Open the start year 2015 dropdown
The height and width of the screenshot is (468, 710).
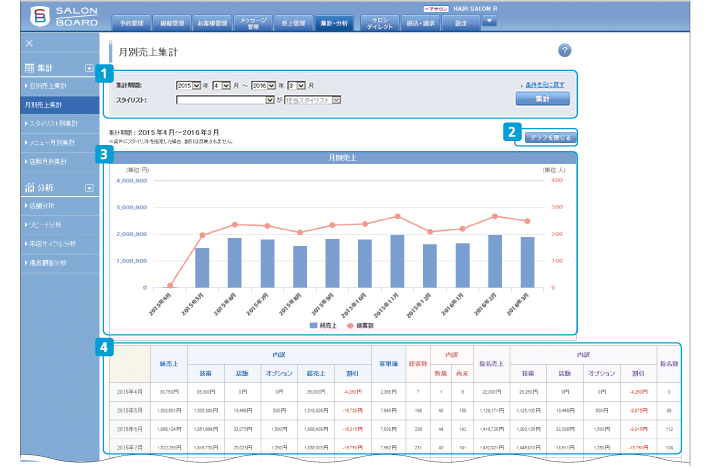(188, 87)
